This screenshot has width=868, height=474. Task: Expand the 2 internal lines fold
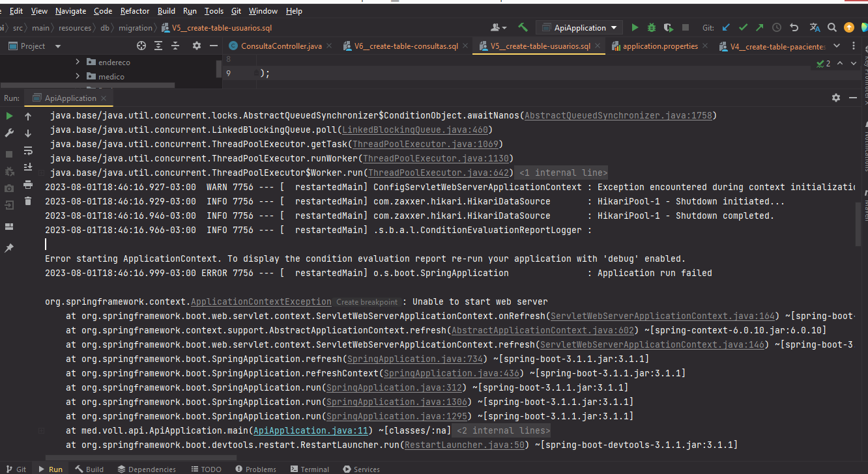pyautogui.click(x=502, y=430)
